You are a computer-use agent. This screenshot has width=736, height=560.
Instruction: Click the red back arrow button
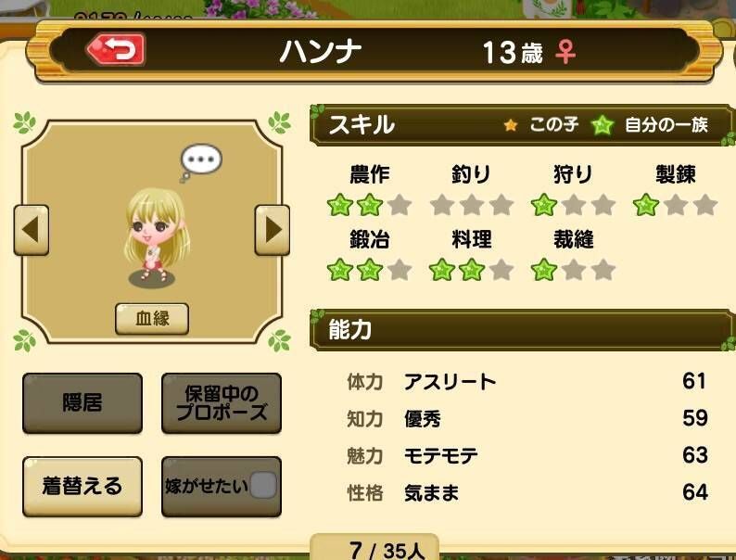pyautogui.click(x=116, y=49)
